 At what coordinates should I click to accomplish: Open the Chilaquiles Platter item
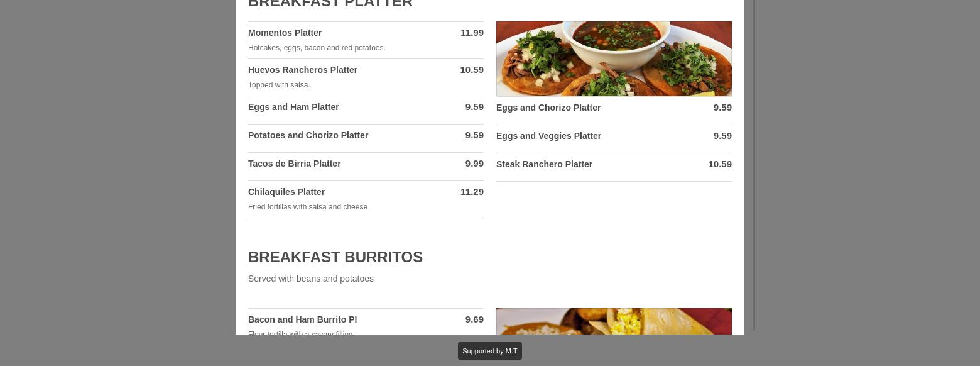point(366,199)
